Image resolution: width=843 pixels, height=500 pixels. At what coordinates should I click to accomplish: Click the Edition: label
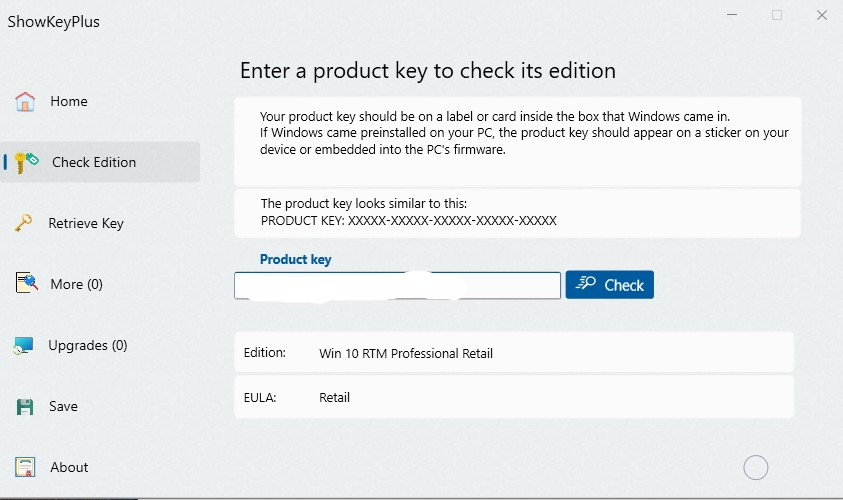(265, 353)
